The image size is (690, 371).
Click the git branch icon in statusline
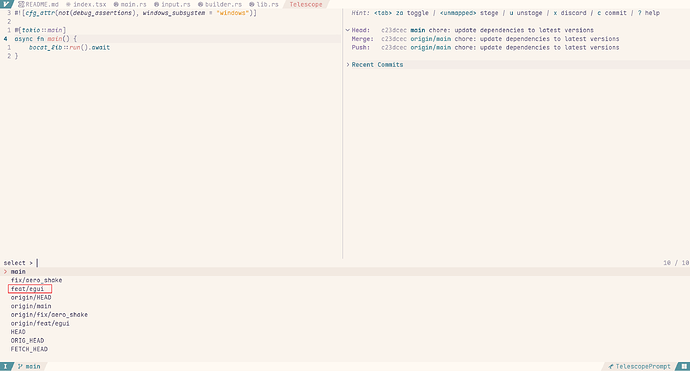pos(20,366)
